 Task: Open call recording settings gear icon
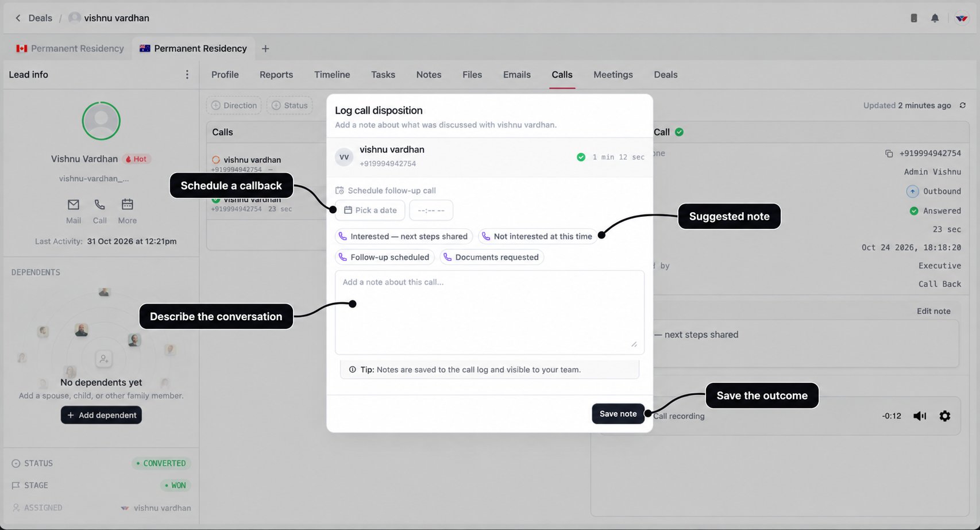[x=945, y=416]
